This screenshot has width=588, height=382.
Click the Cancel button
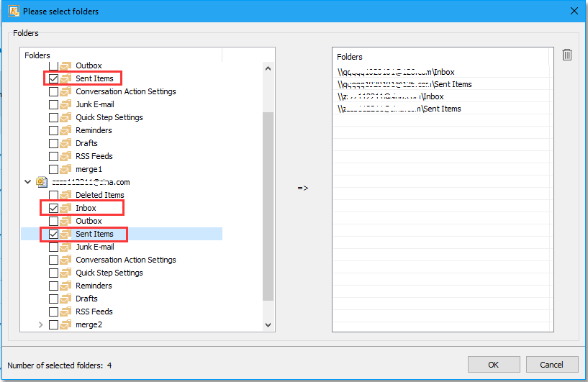click(551, 365)
